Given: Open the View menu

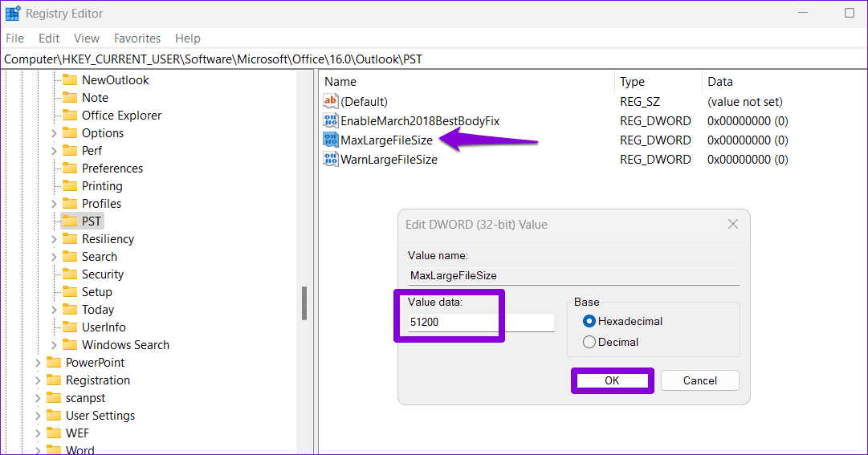Looking at the screenshot, I should [x=87, y=39].
